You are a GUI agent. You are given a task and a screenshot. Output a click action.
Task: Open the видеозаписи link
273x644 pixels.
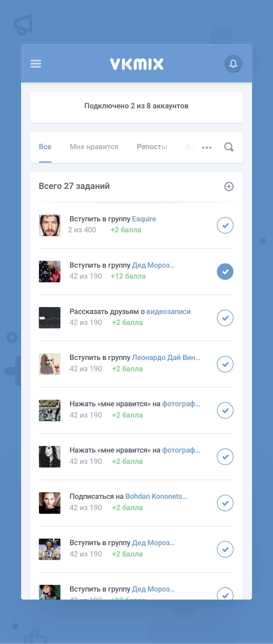coord(169,311)
